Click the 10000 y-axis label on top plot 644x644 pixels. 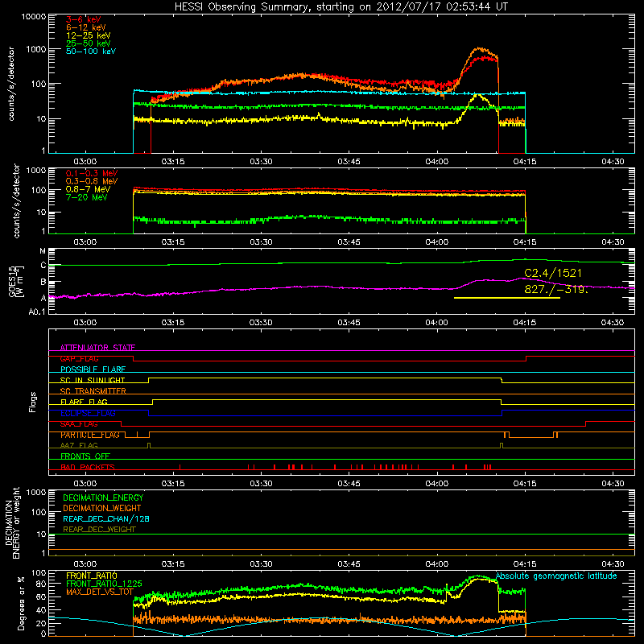click(34, 16)
